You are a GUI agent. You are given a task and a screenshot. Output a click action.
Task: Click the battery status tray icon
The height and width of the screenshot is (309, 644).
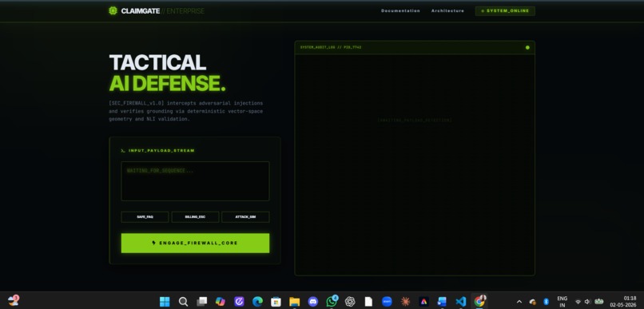tap(599, 302)
